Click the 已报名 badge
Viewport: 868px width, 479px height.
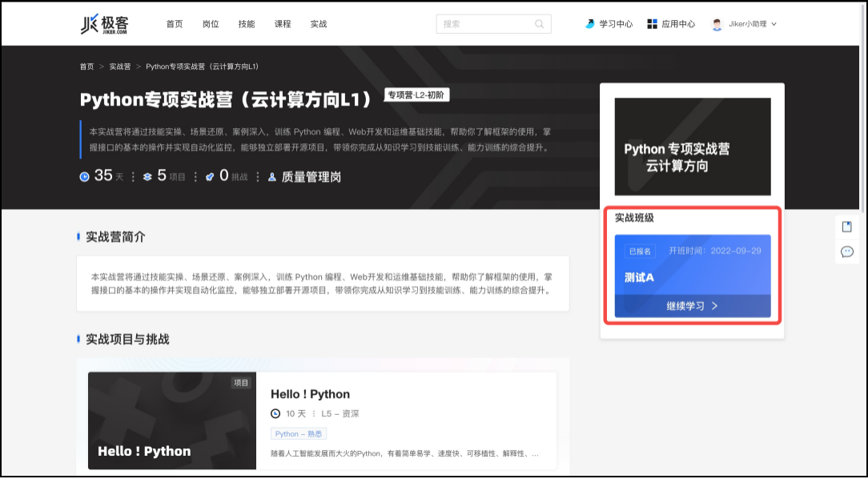[640, 251]
